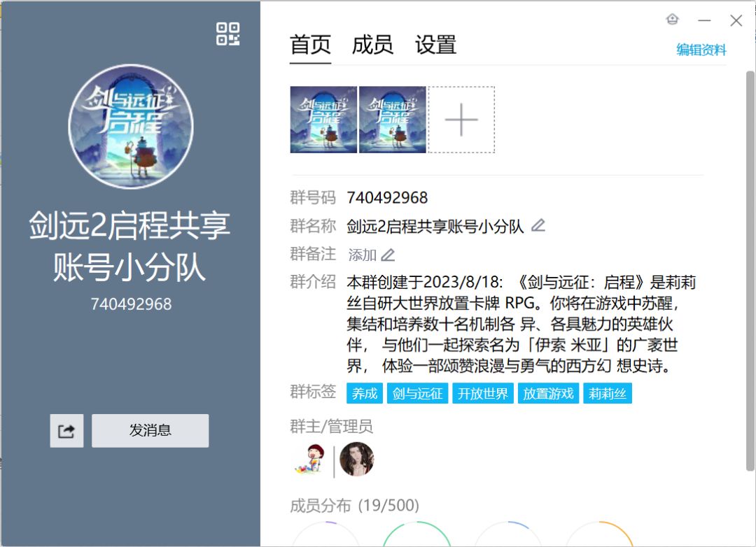The width and height of the screenshot is (756, 547).
Task: Open the second group album thumbnail
Action: point(393,120)
